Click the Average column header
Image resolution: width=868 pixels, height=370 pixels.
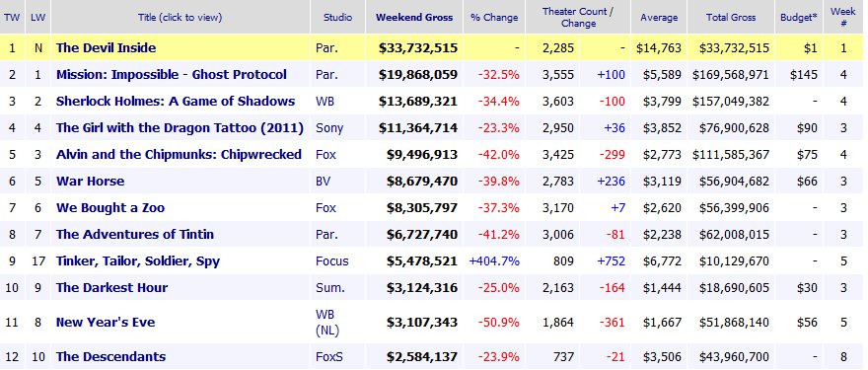click(x=659, y=17)
